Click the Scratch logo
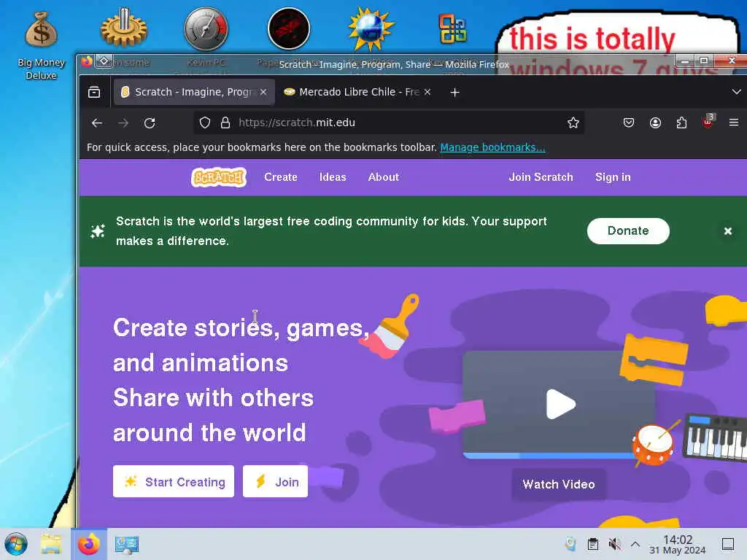747x560 pixels. pos(219,177)
